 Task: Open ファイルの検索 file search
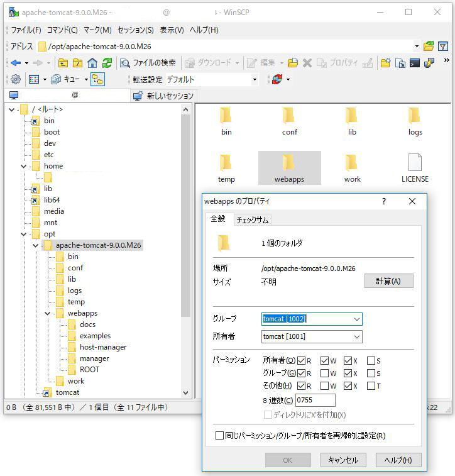click(148, 63)
